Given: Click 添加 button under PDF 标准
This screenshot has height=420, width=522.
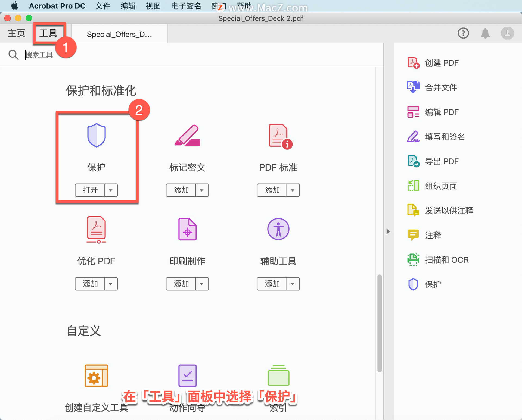Looking at the screenshot, I should 272,190.
